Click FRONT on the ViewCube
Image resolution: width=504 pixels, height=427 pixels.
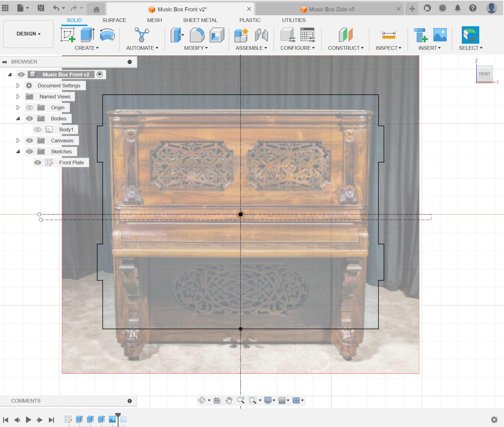point(484,74)
